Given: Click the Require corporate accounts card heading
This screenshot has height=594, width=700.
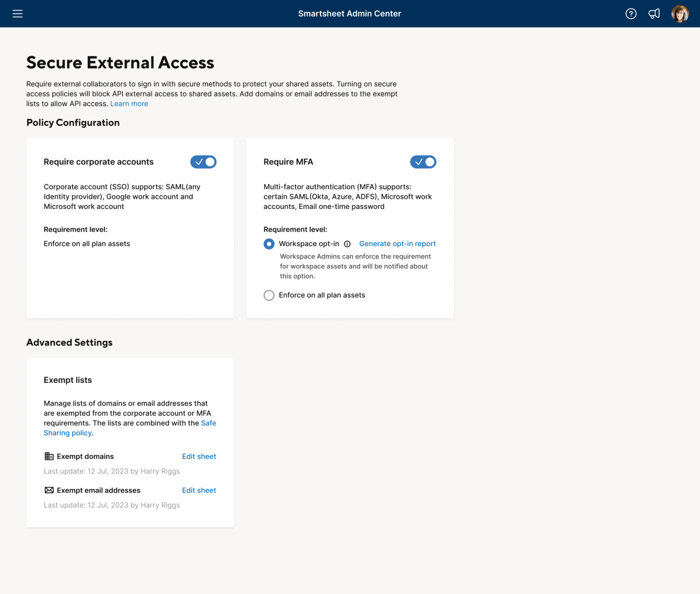Looking at the screenshot, I should (99, 162).
